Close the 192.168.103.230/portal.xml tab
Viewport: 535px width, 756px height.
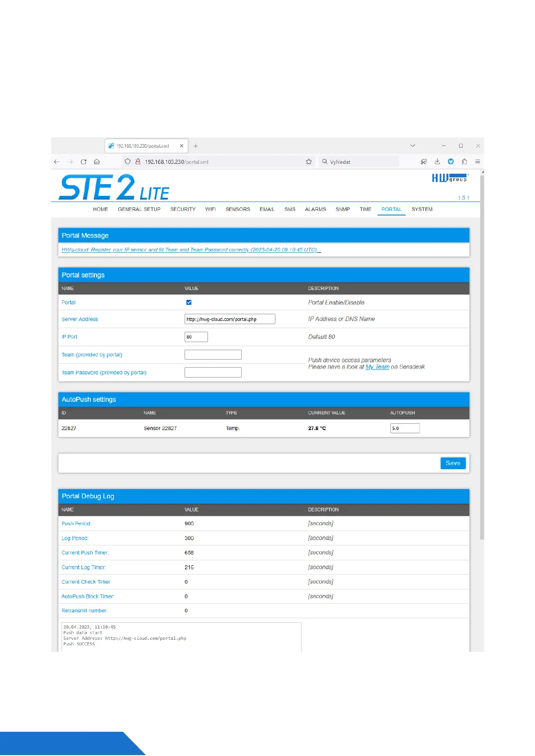[x=181, y=146]
